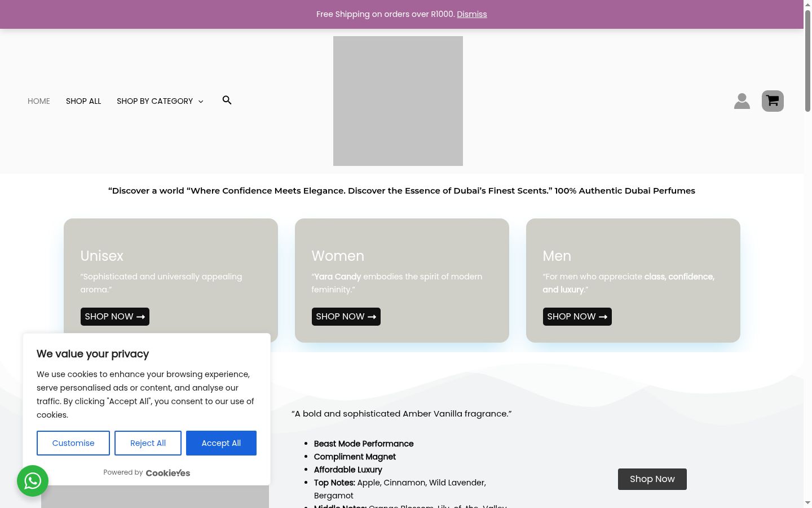The image size is (812, 508).
Task: Open the user account icon
Action: pyautogui.click(x=742, y=101)
